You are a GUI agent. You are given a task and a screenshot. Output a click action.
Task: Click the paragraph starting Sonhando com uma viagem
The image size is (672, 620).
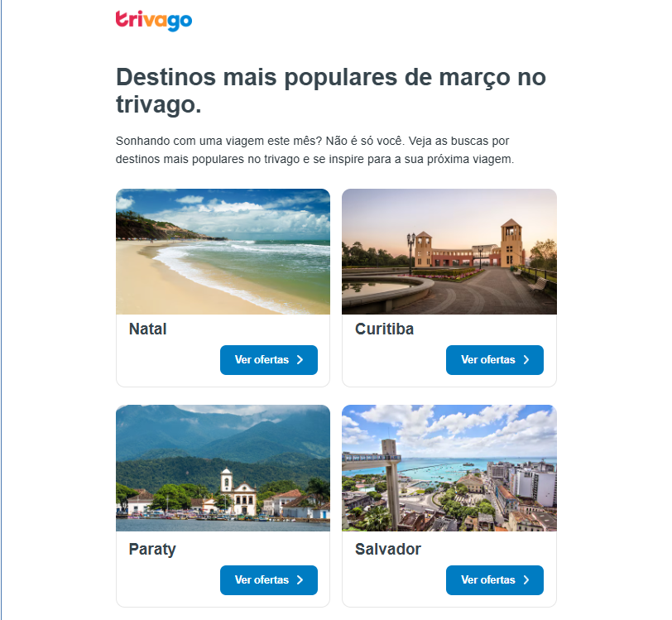(x=314, y=150)
